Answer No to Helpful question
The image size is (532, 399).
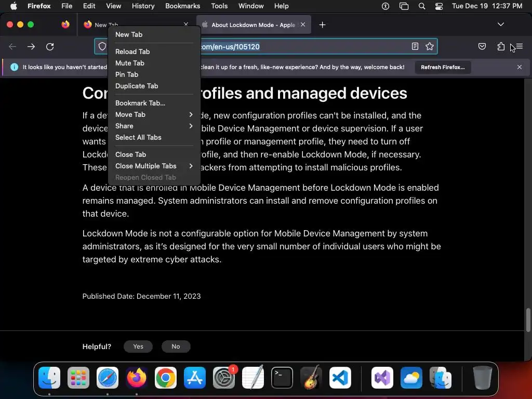(176, 347)
